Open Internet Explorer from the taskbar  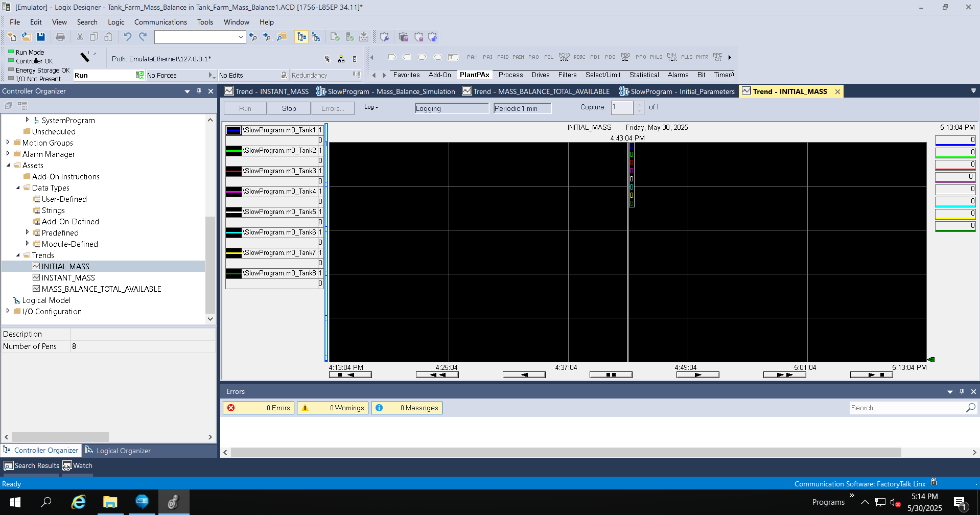click(x=78, y=502)
